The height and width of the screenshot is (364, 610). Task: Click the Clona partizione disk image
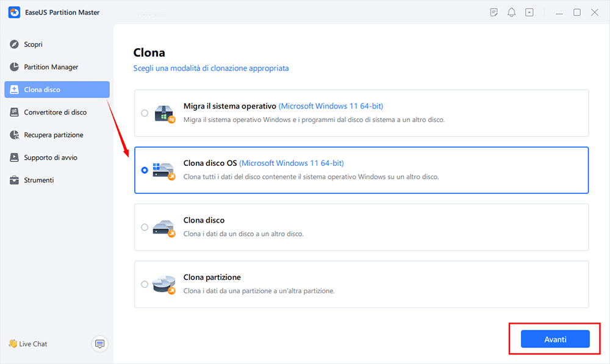pos(163,285)
